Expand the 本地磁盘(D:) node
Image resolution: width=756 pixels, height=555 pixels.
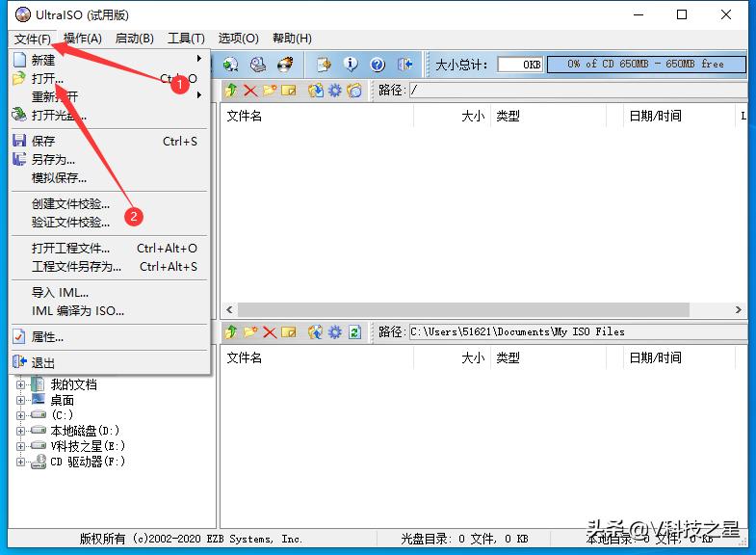pyautogui.click(x=21, y=431)
